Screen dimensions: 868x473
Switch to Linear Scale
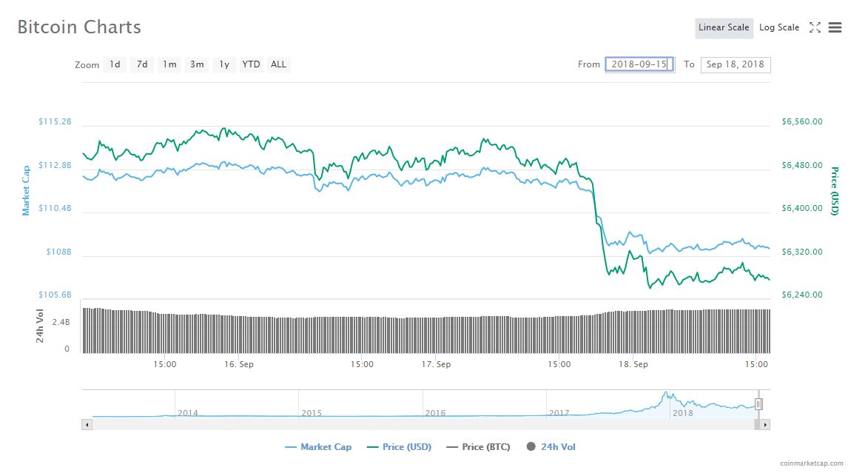tap(724, 27)
